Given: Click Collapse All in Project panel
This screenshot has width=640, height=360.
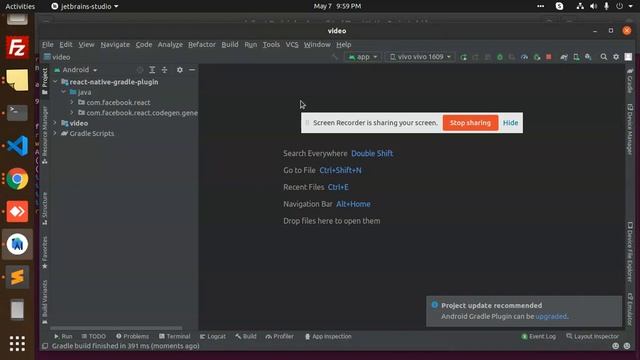Looking at the screenshot, I should 164,70.
